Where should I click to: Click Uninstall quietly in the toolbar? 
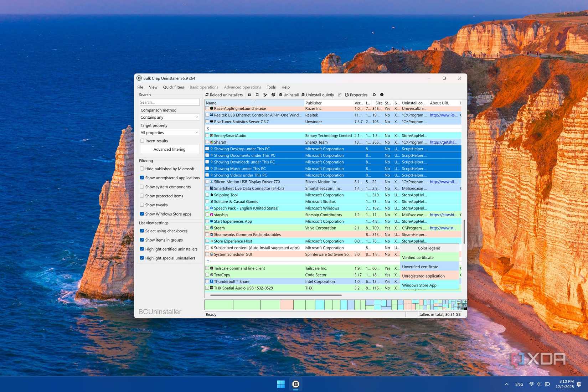point(318,95)
